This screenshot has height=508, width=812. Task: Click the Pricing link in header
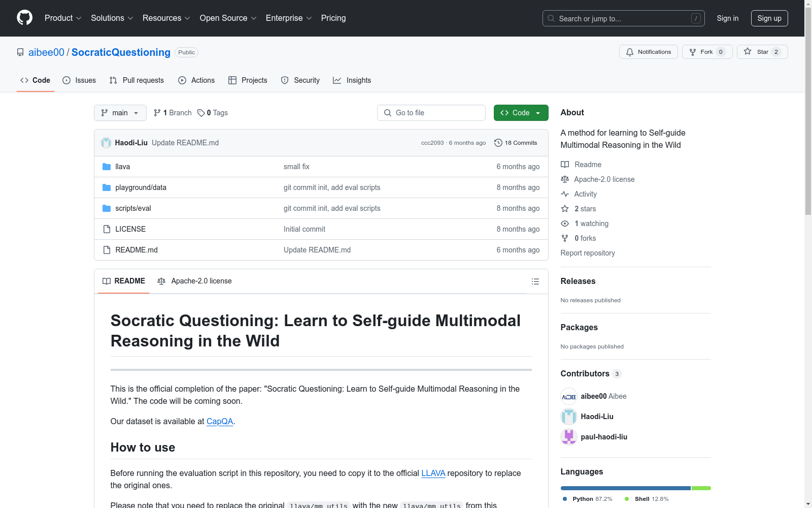pos(333,18)
